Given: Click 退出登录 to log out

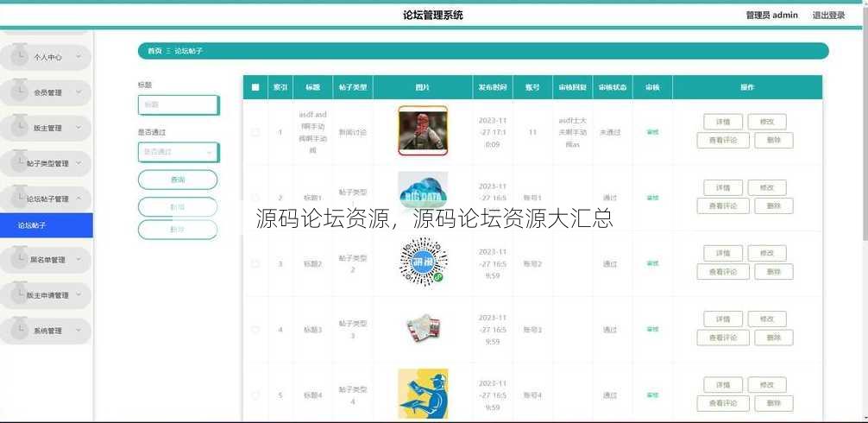Looking at the screenshot, I should pyautogui.click(x=828, y=15).
